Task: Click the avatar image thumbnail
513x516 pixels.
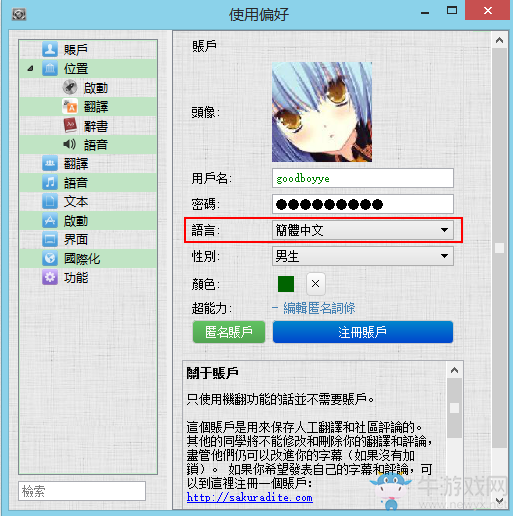Action: click(x=322, y=112)
